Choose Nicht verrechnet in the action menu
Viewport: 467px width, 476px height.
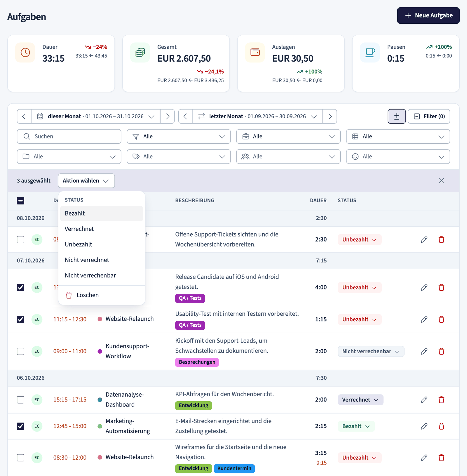tap(102, 260)
